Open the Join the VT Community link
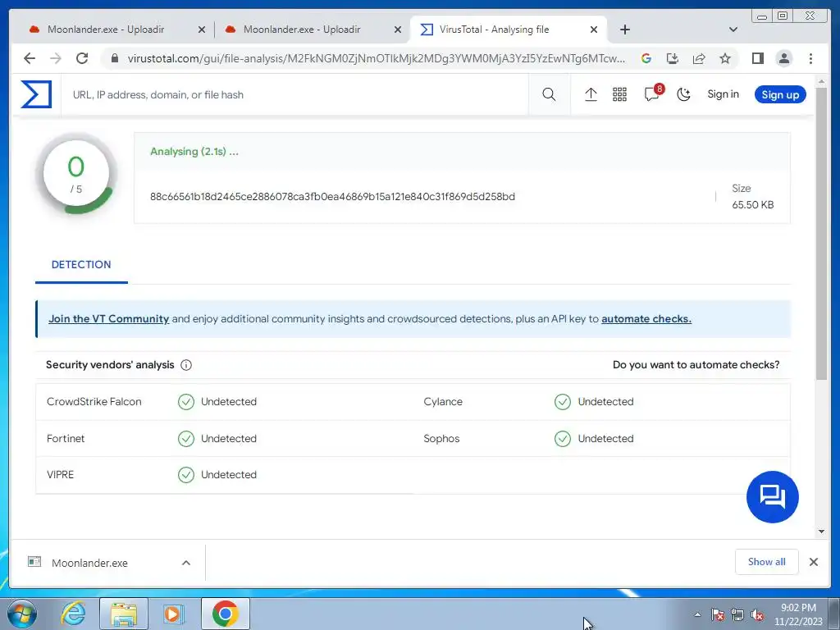This screenshot has width=840, height=630. pos(109,319)
